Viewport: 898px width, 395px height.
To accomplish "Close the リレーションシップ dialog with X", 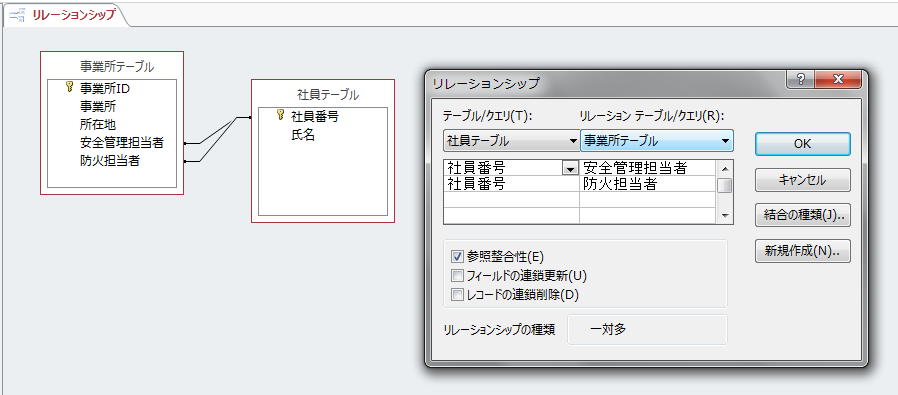I will 838,80.
